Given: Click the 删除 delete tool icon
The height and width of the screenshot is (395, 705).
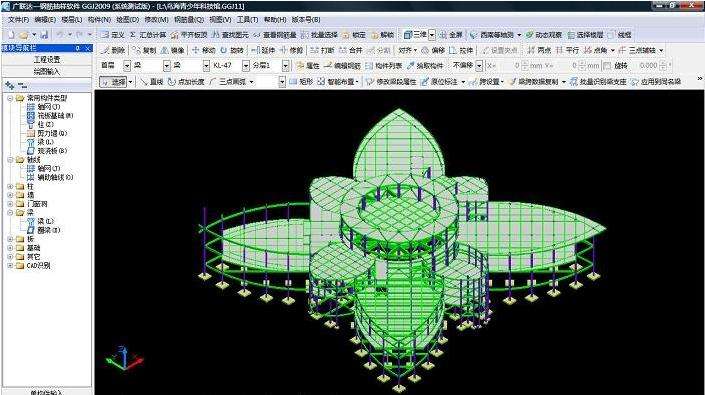Looking at the screenshot, I should click(x=113, y=50).
